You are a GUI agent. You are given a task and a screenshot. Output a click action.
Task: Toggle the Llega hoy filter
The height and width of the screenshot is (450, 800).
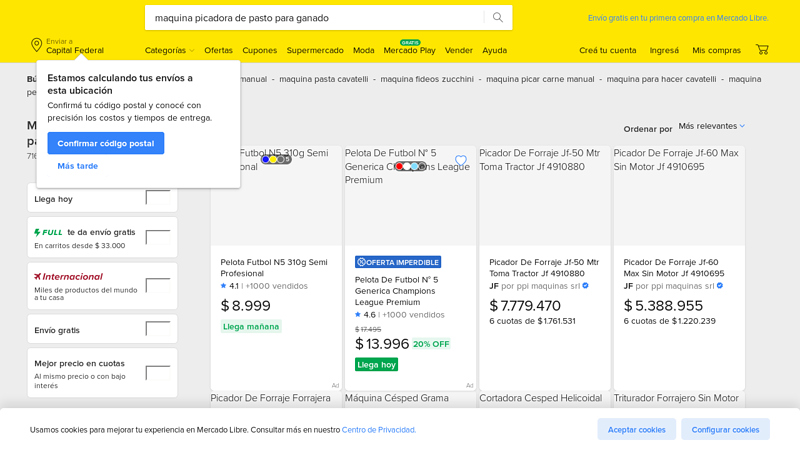pyautogui.click(x=157, y=198)
